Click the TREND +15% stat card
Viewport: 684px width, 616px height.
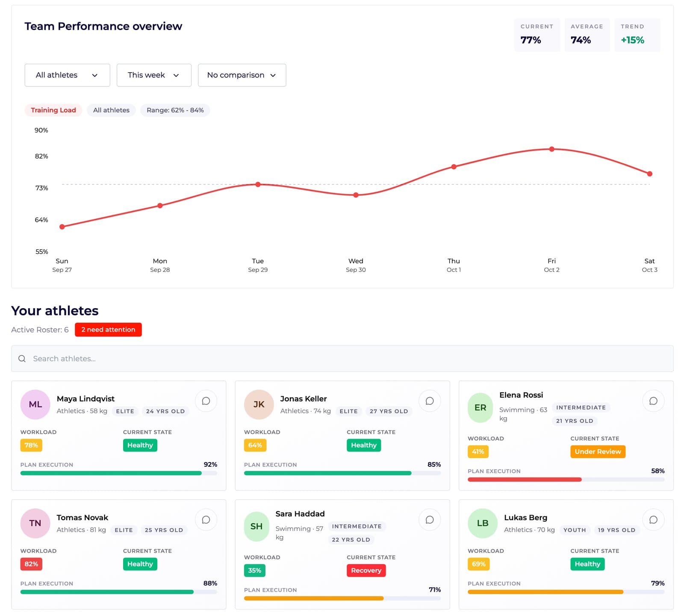click(637, 35)
